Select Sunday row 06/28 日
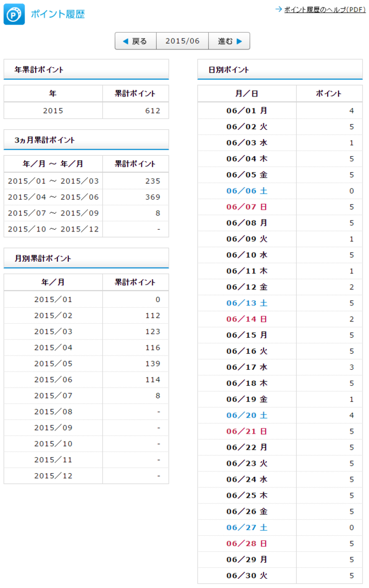Screen dimensions: 369x588 (280, 543)
